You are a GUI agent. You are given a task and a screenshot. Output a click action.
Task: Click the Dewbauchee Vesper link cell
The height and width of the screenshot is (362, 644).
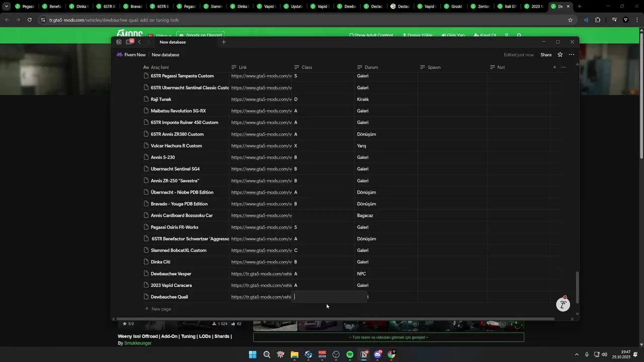pos(261,274)
